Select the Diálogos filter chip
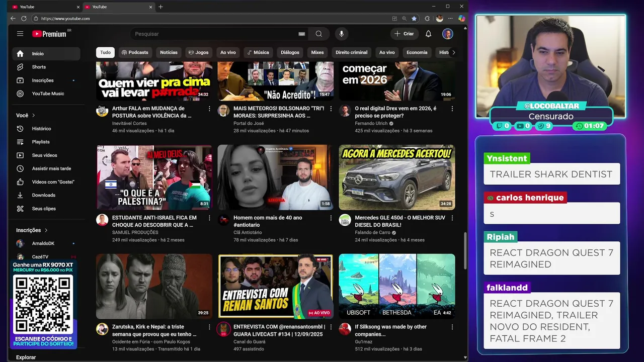644x362 pixels. pyautogui.click(x=290, y=52)
